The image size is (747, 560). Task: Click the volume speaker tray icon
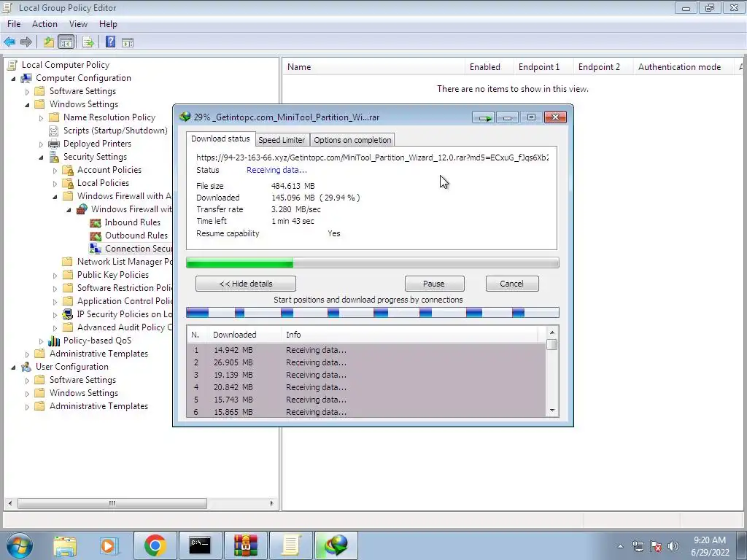[673, 546]
